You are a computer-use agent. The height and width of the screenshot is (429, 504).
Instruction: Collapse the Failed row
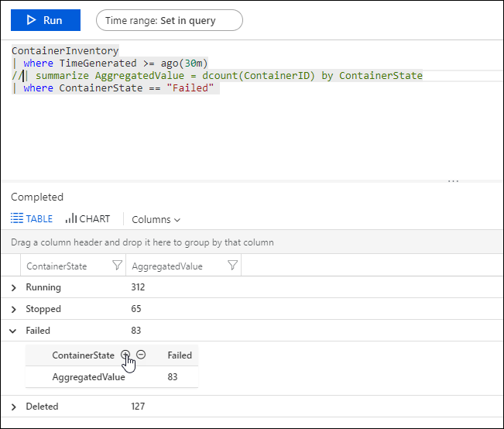pyautogui.click(x=14, y=331)
